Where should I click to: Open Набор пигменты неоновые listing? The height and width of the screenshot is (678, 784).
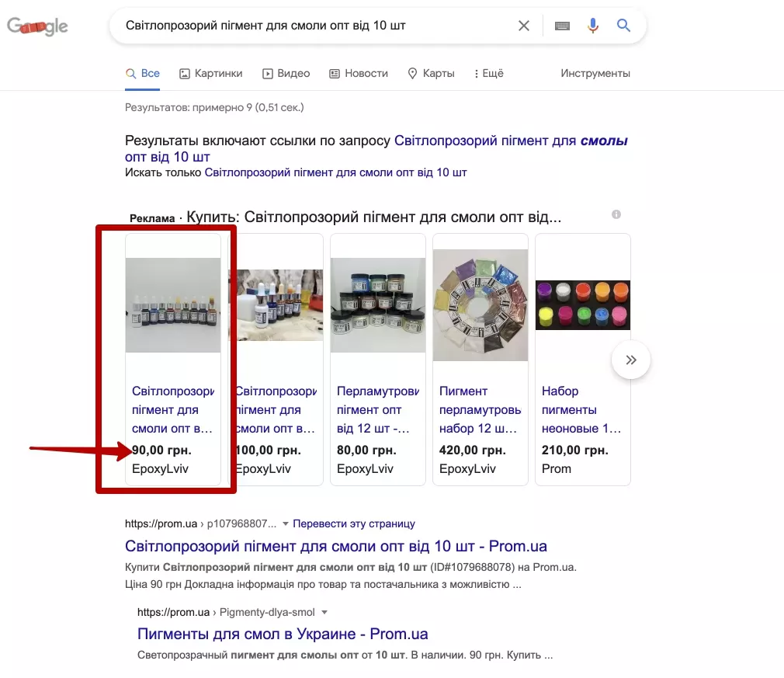pos(581,410)
